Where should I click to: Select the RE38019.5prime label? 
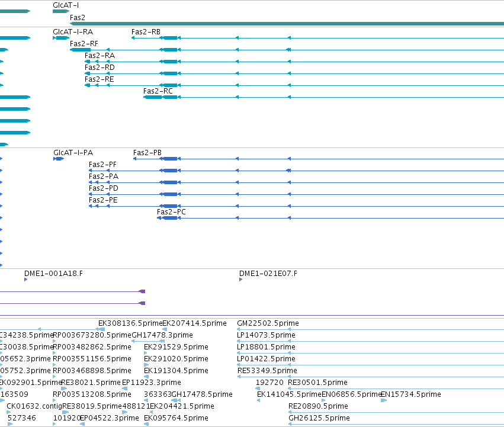pyautogui.click(x=92, y=406)
